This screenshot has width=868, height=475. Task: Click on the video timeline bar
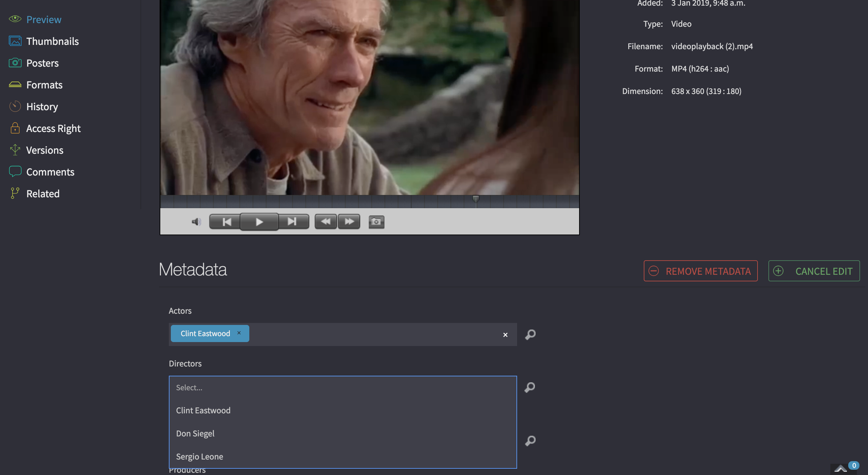pos(370,201)
